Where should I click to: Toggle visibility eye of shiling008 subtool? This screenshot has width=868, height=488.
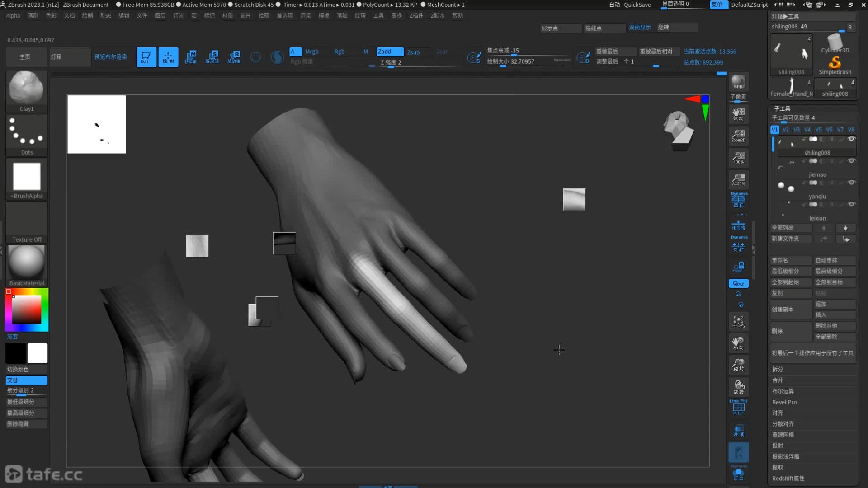pos(851,139)
